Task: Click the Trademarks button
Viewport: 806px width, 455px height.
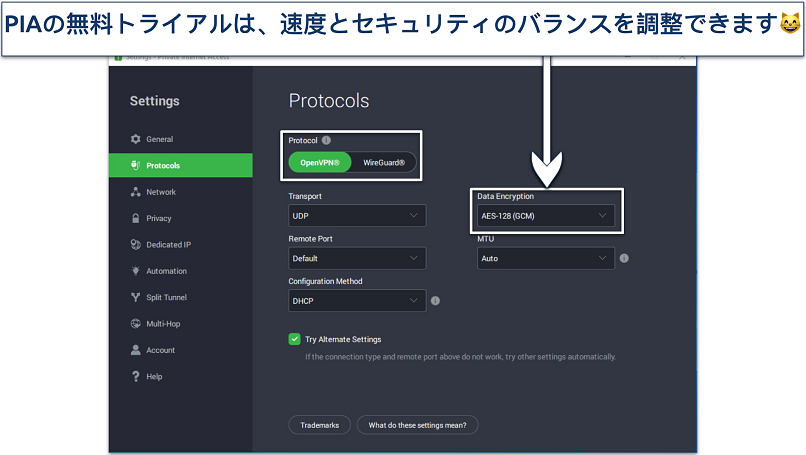Action: (x=320, y=425)
